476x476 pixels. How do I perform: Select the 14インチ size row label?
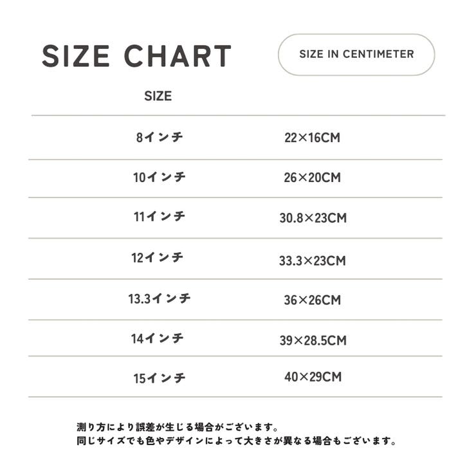(157, 338)
